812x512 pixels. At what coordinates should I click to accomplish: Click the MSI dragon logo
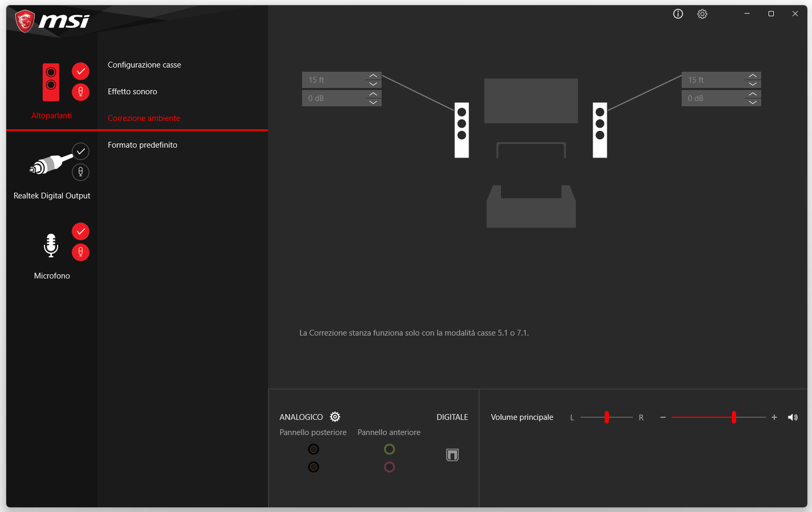pyautogui.click(x=25, y=21)
